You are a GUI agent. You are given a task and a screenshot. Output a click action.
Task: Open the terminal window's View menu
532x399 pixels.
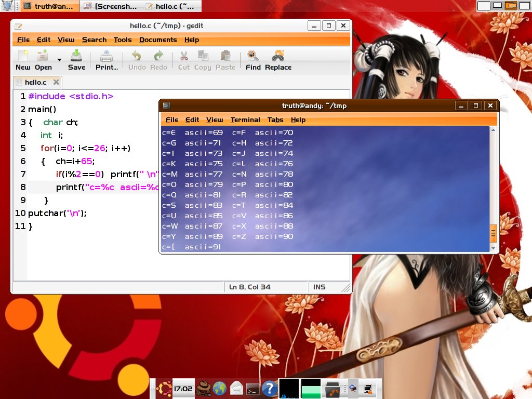click(215, 120)
